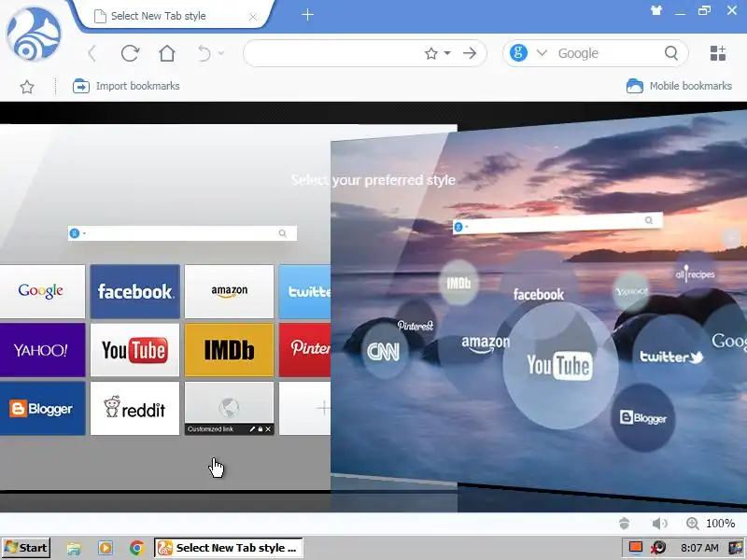This screenshot has height=560, width=747.
Task: Click the red Pinterest tile
Action: (x=305, y=350)
